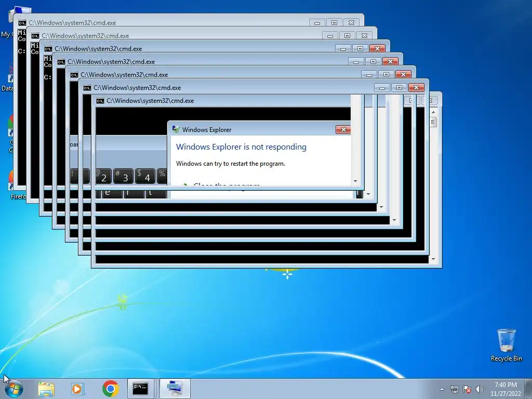The height and width of the screenshot is (399, 532).
Task: Tap the 2 key on the on-screen keyboard
Action: coord(103,176)
